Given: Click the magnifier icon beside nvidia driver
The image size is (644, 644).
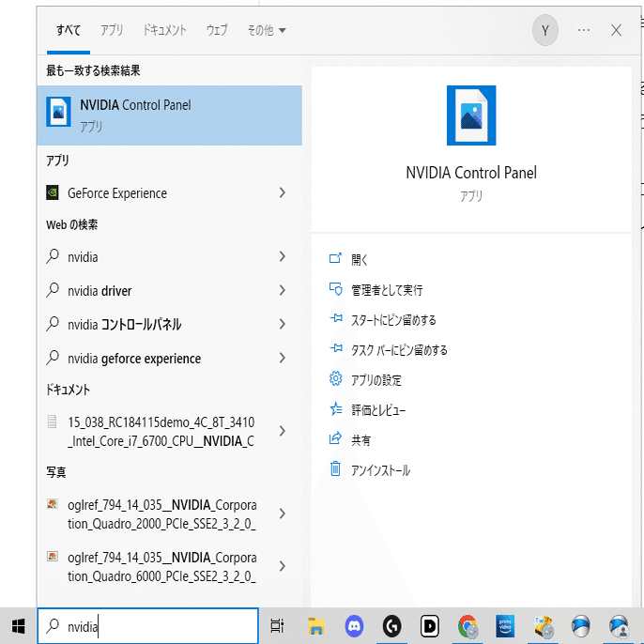Looking at the screenshot, I should coord(53,290).
